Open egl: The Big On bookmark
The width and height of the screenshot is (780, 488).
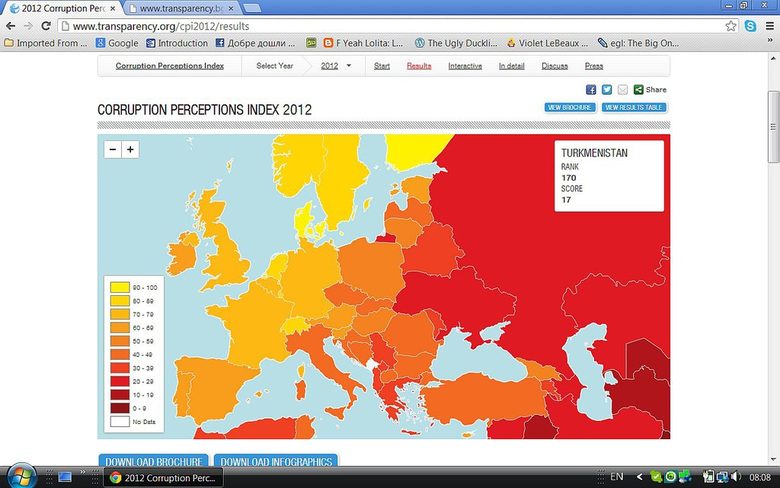[639, 43]
